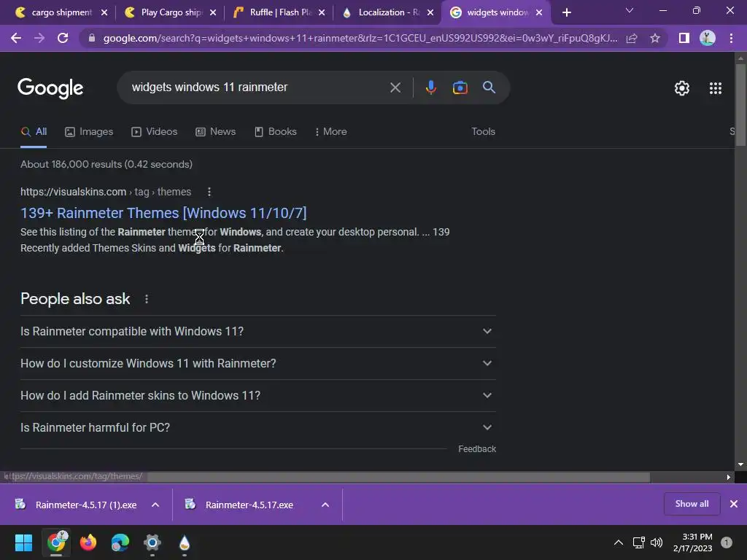Image resolution: width=747 pixels, height=560 pixels.
Task: Open '139+ Rainmeter Themes' result
Action: coord(163,213)
